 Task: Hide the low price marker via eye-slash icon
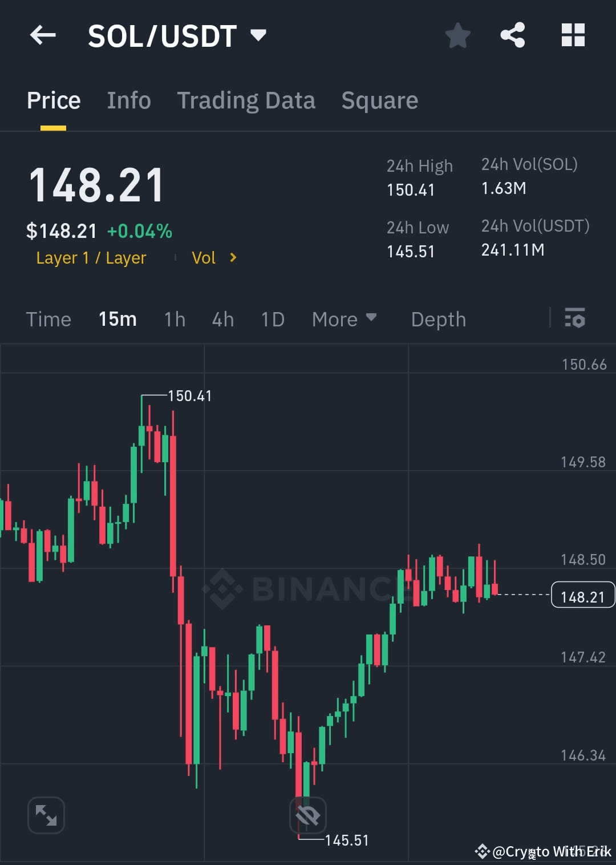tap(308, 815)
